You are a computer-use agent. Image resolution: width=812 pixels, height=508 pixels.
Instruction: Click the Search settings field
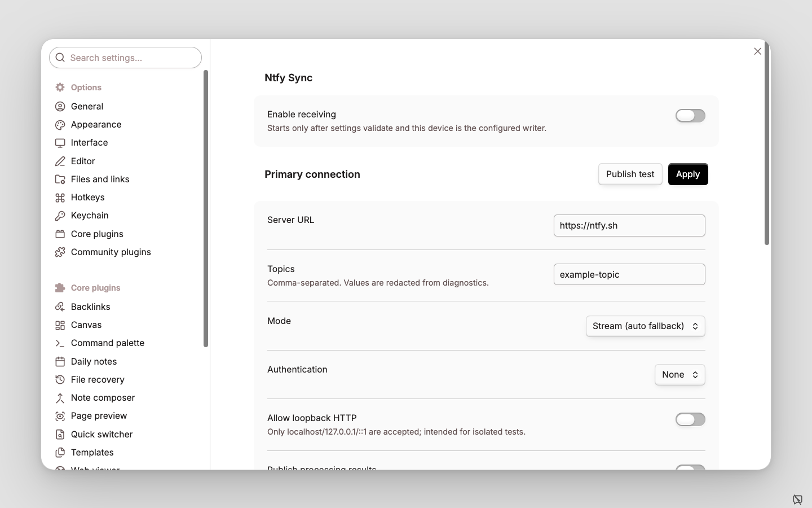(125, 58)
